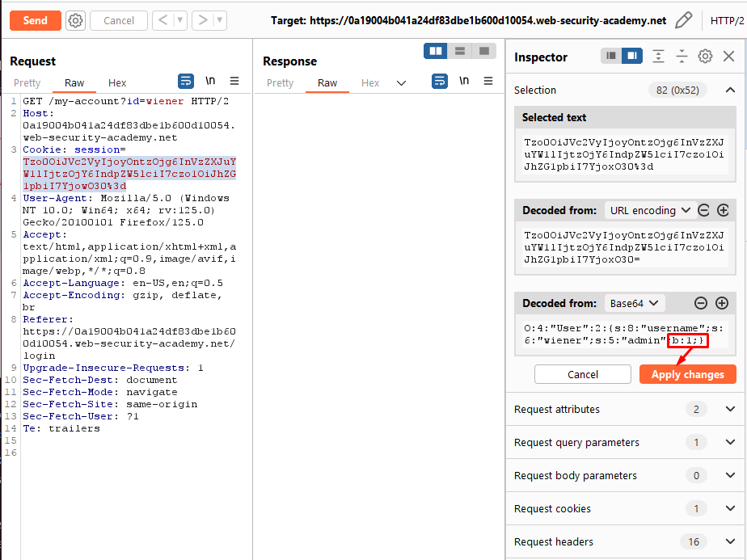
Task: Click into Selected text field
Action: [x=625, y=154]
